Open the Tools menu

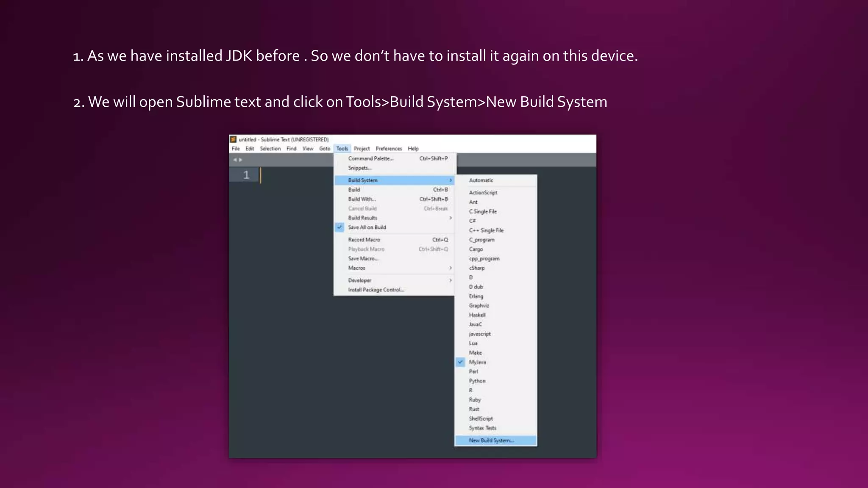[342, 149]
